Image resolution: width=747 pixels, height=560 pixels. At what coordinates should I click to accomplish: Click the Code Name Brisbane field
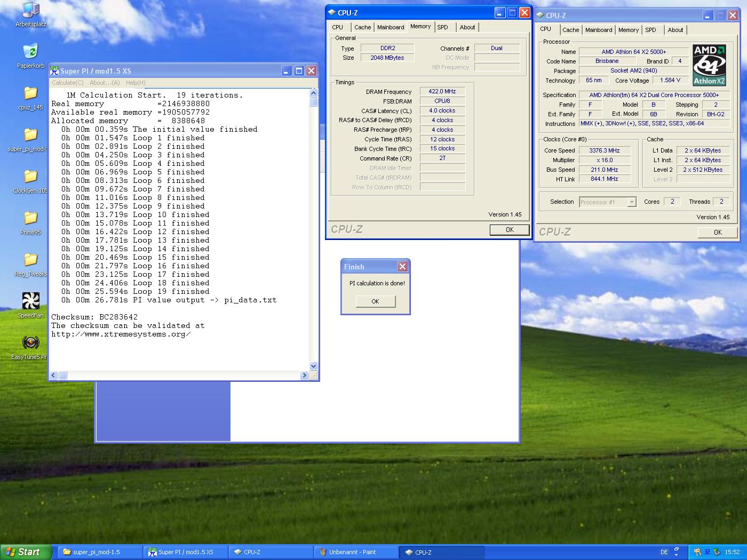(607, 61)
